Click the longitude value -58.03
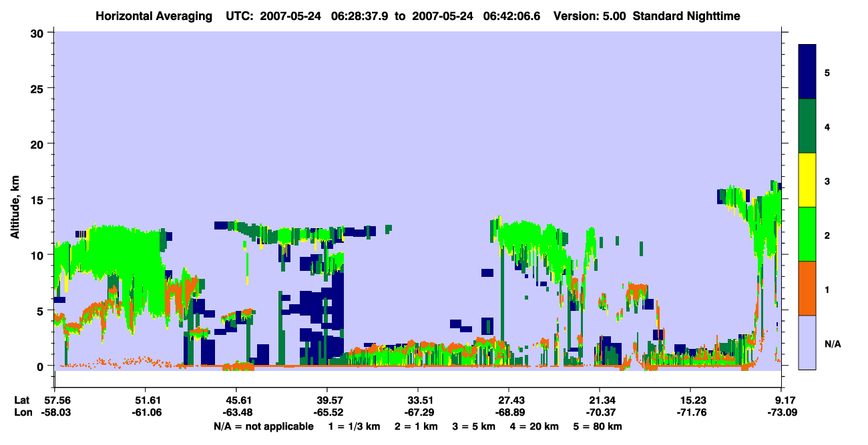Image resolution: width=868 pixels, height=445 pixels. (x=55, y=412)
